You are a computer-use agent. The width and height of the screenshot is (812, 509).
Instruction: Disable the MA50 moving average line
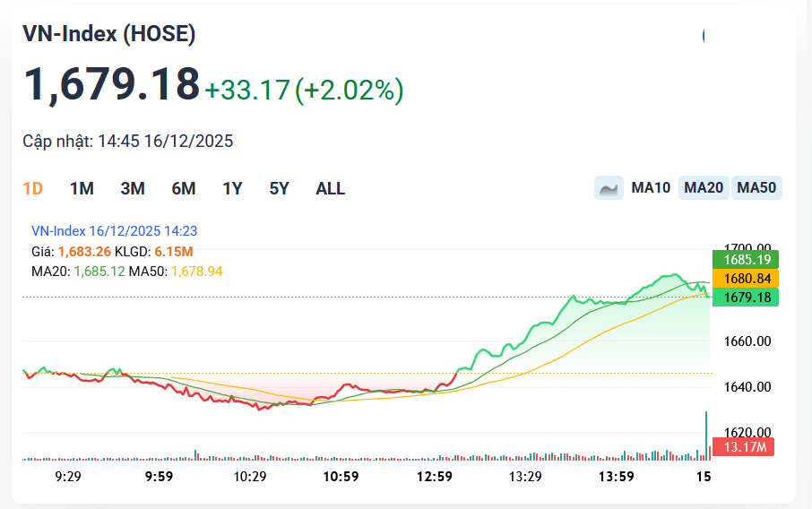point(756,188)
